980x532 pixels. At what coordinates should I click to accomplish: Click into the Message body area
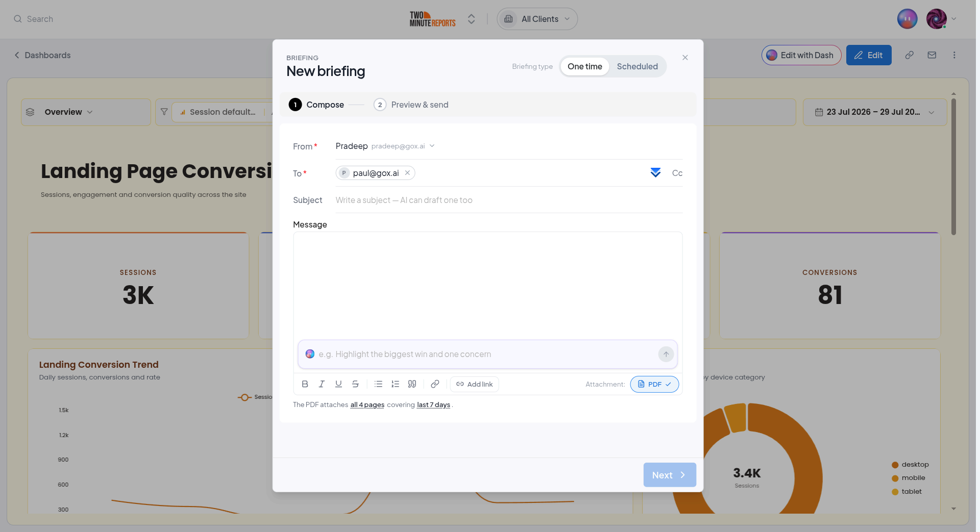487,285
